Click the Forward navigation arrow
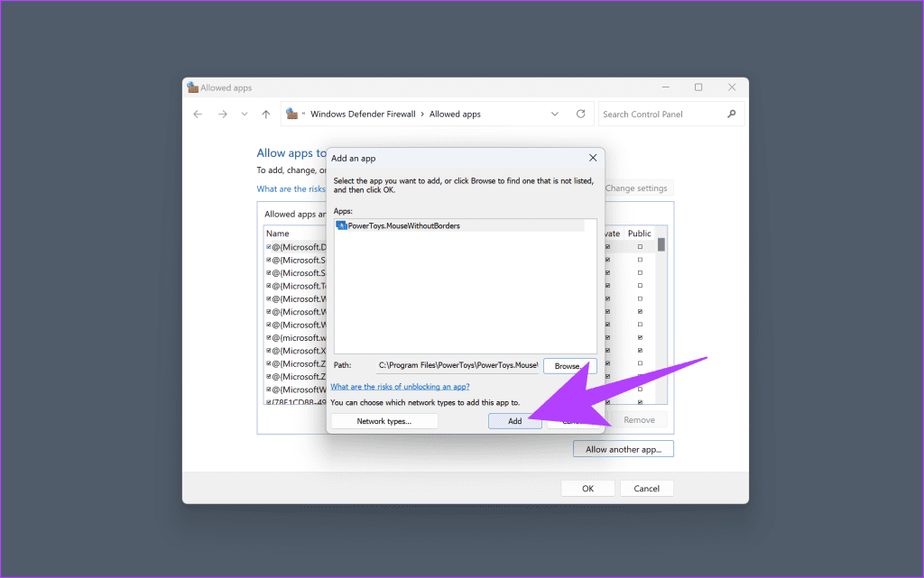924x578 pixels. [223, 115]
